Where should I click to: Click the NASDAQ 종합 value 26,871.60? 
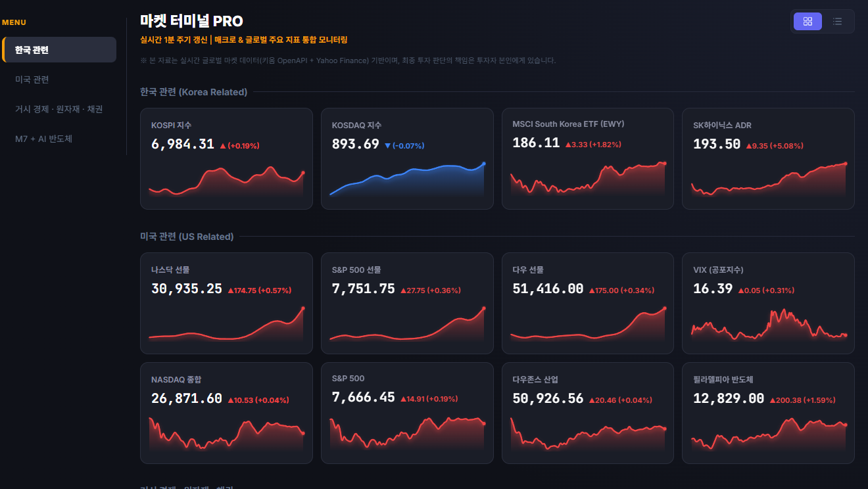coord(187,398)
